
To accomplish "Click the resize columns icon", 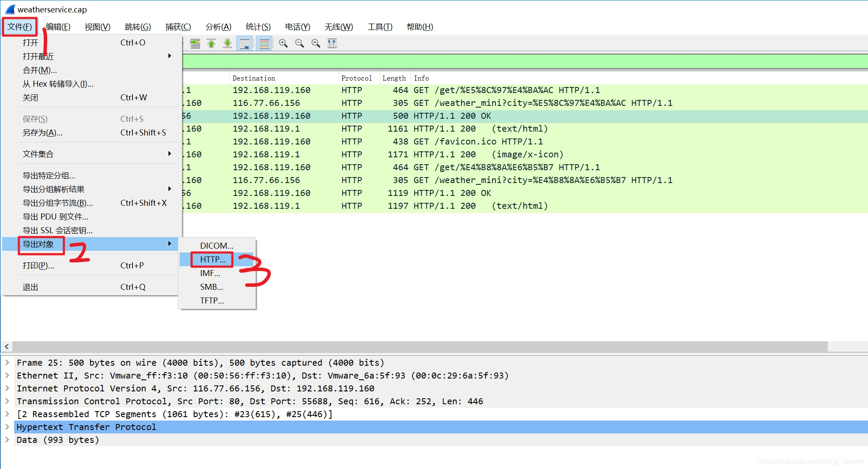I will 332,43.
